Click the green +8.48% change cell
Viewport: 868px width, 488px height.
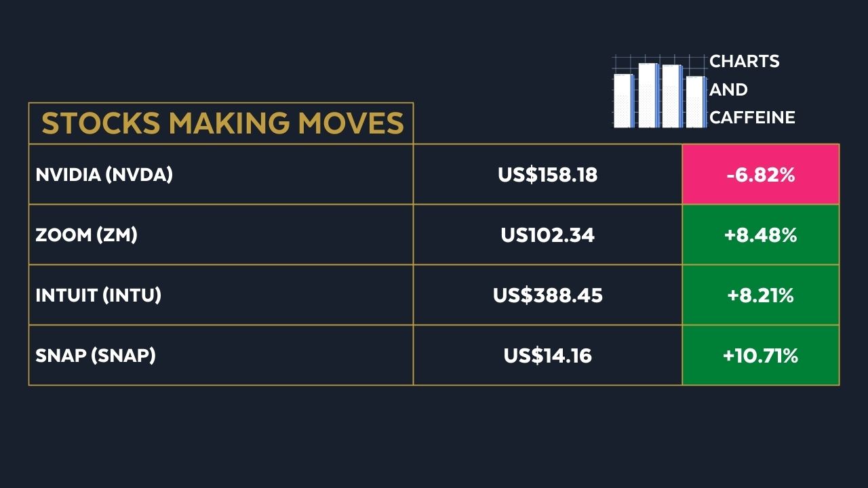coord(760,235)
